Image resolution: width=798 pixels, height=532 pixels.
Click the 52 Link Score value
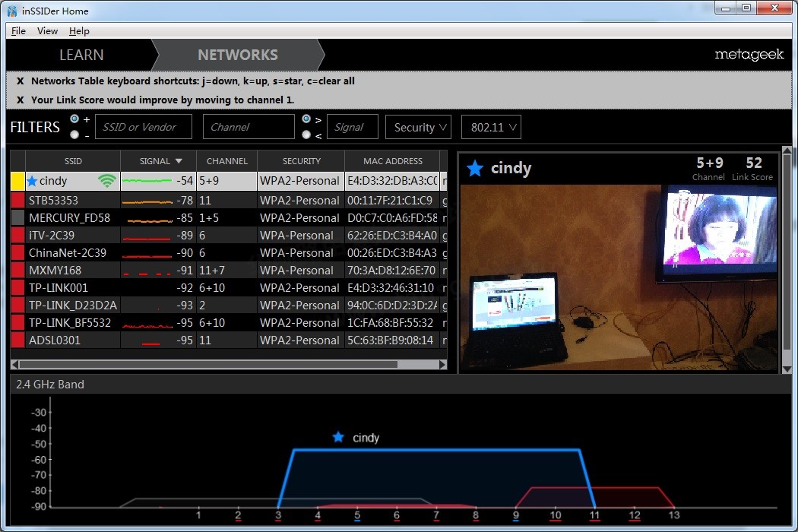pos(754,163)
